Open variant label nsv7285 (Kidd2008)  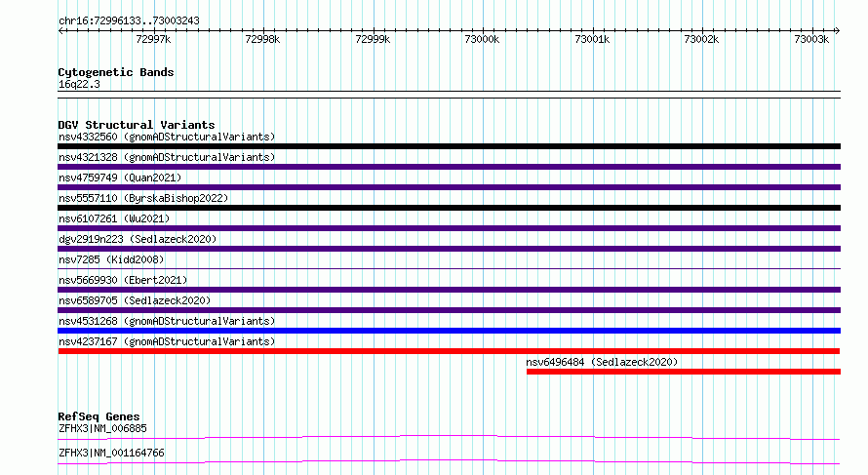pos(111,259)
